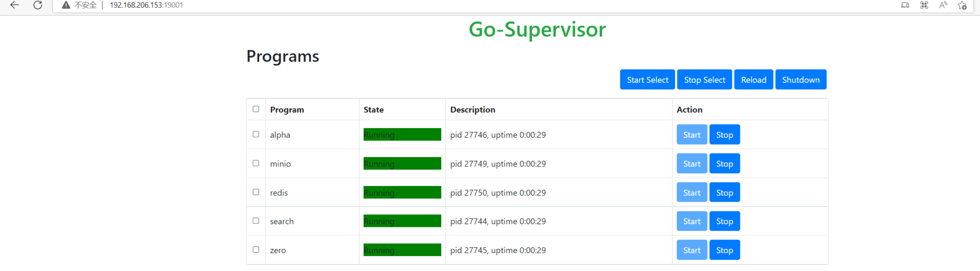Click the not-secure warning triangle icon
This screenshot has width=980, height=271.
(66, 5)
